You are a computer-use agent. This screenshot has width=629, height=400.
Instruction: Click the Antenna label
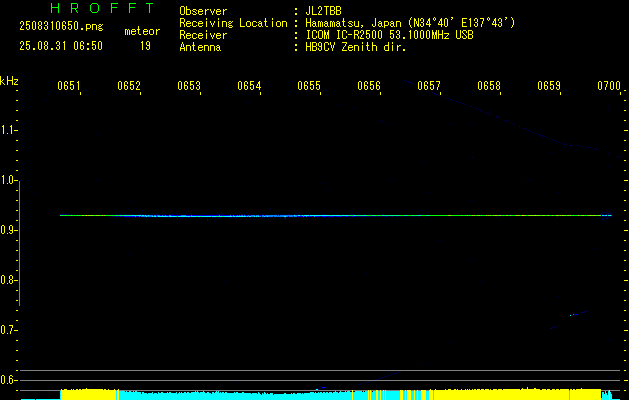pyautogui.click(x=200, y=47)
